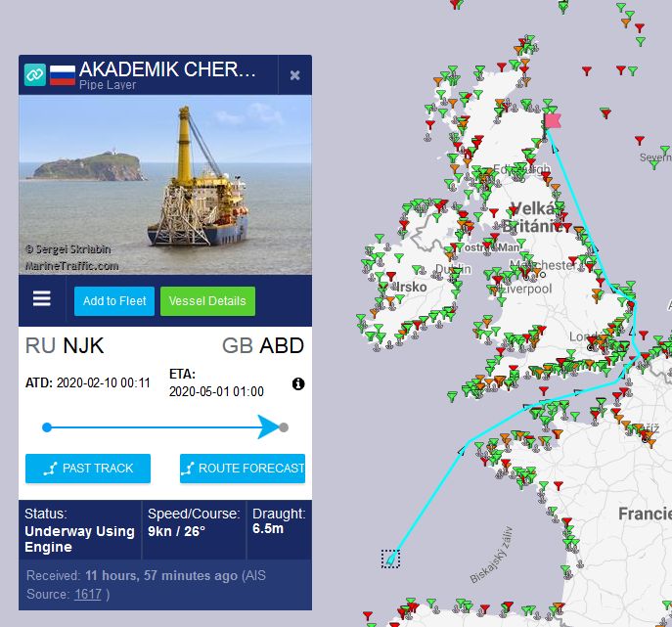Screen dimensions: 672x627
Task: Click the Russian flag icon
Action: click(x=63, y=75)
